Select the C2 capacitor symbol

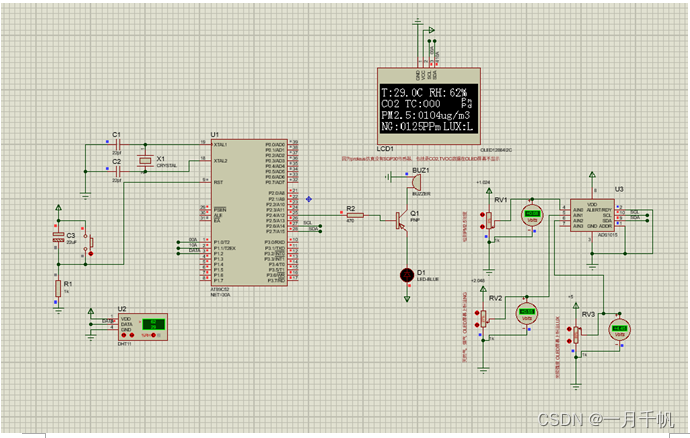[118, 171]
